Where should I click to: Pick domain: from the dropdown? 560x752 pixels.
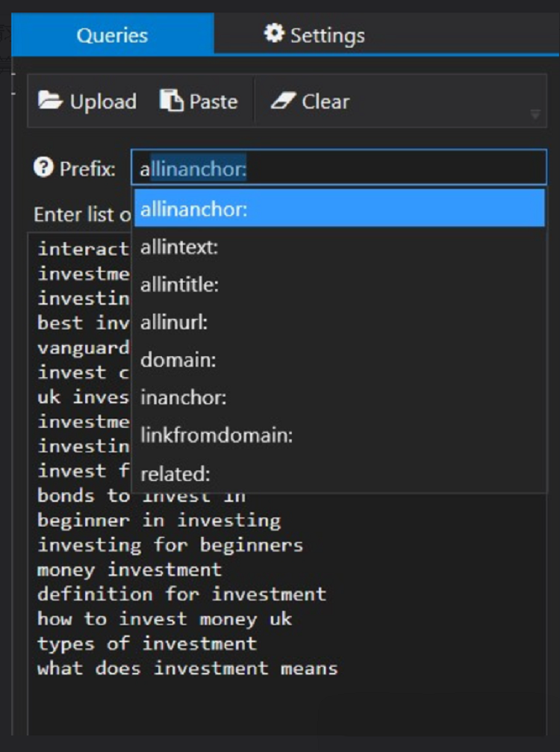coord(340,360)
